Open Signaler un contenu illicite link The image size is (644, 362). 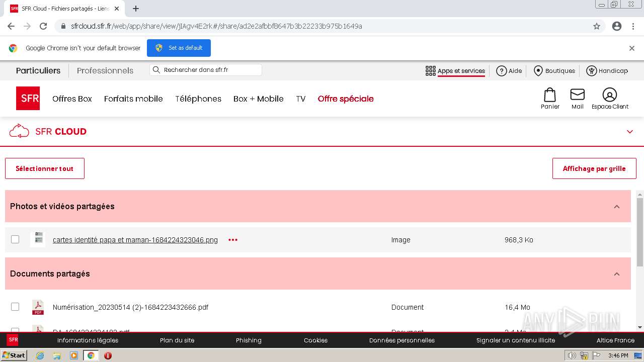[x=516, y=340]
